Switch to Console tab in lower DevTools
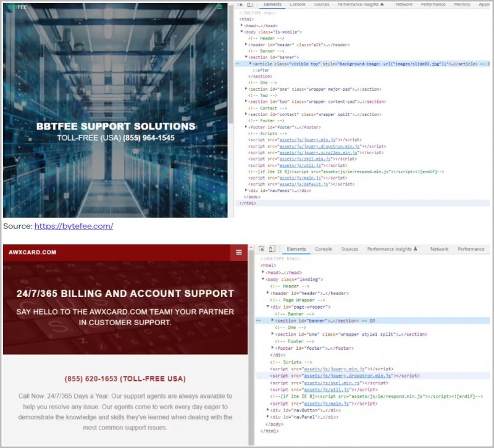The height and width of the screenshot is (448, 494). [x=324, y=249]
